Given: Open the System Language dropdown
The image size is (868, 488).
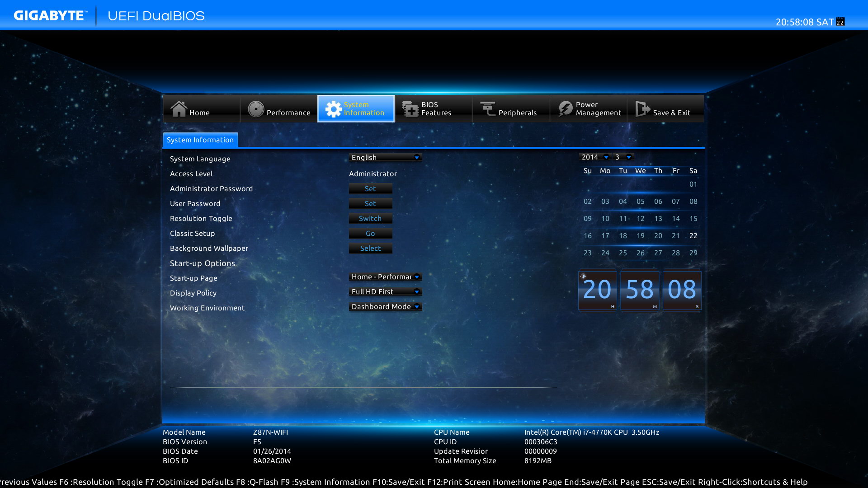Looking at the screenshot, I should coord(385,157).
